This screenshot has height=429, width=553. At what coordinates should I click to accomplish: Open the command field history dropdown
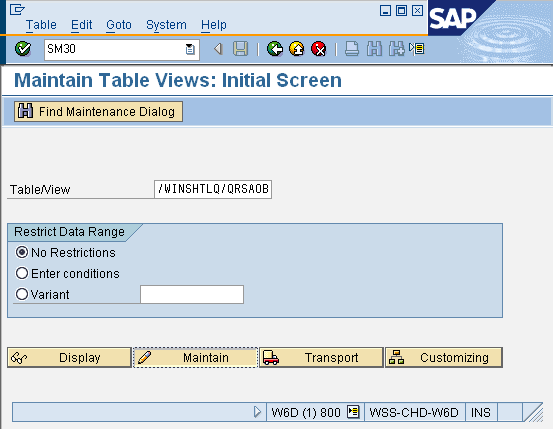190,49
